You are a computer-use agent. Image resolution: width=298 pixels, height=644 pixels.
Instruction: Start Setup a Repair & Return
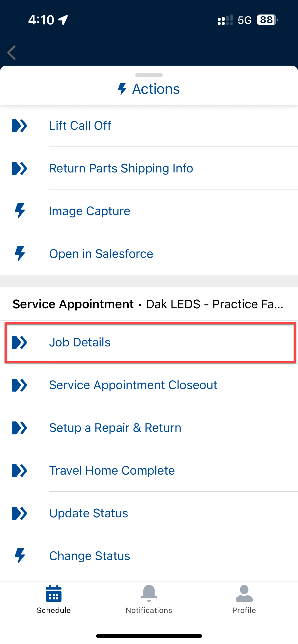tap(115, 428)
